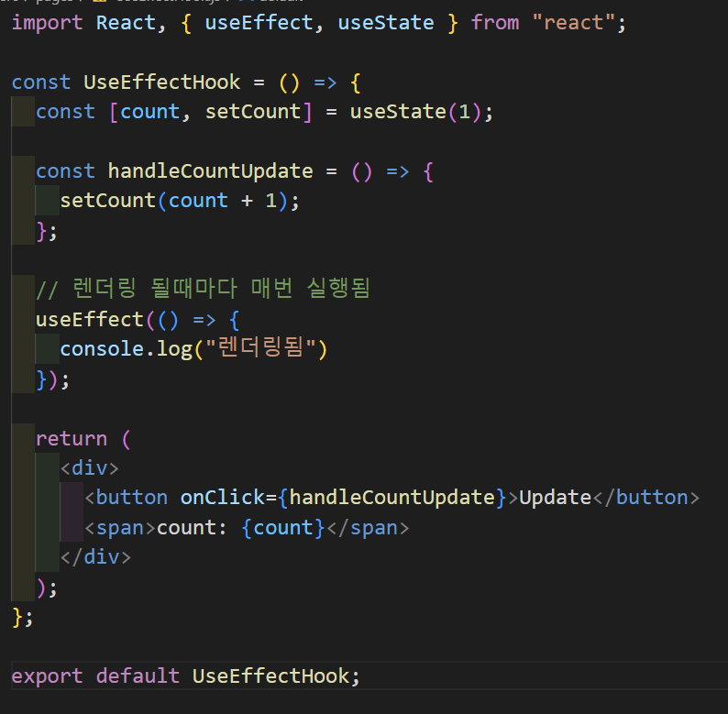Click 'Update' text inside the button tag
Screen dimensions: 728x714
[x=556, y=498]
